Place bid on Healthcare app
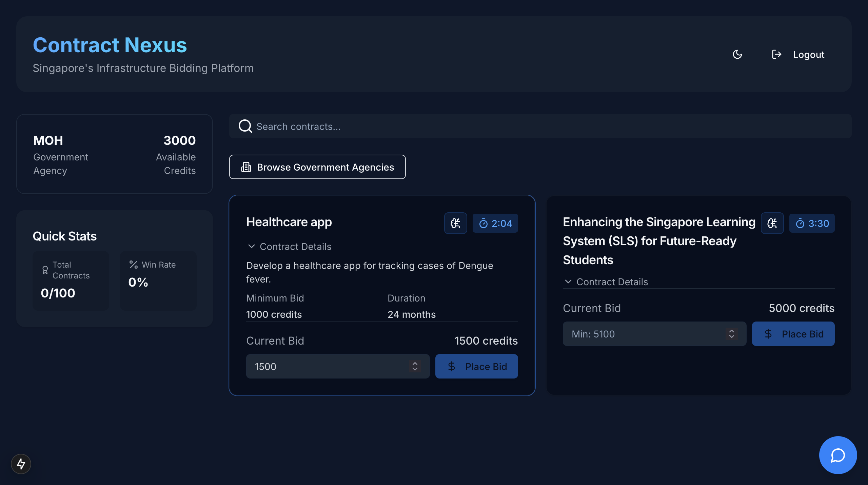Image resolution: width=868 pixels, height=485 pixels. pos(476,366)
